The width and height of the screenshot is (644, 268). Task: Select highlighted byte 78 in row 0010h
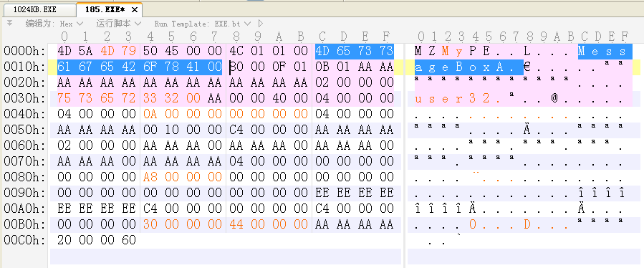tap(172, 67)
